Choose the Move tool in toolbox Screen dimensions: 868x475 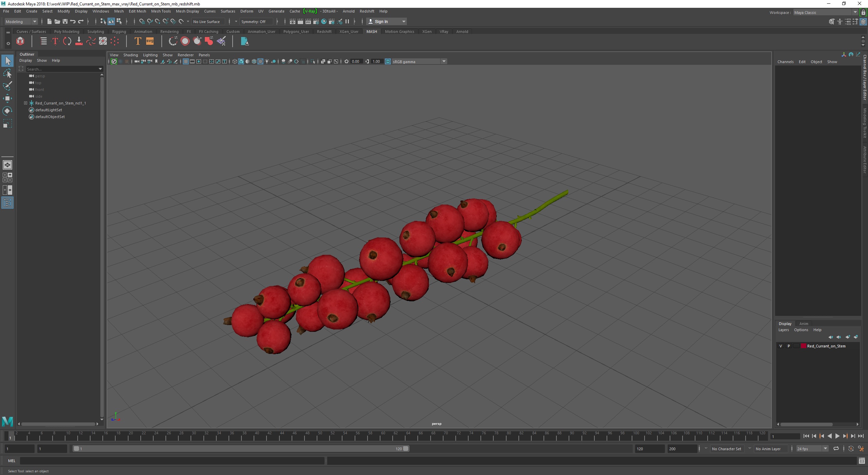tap(7, 98)
